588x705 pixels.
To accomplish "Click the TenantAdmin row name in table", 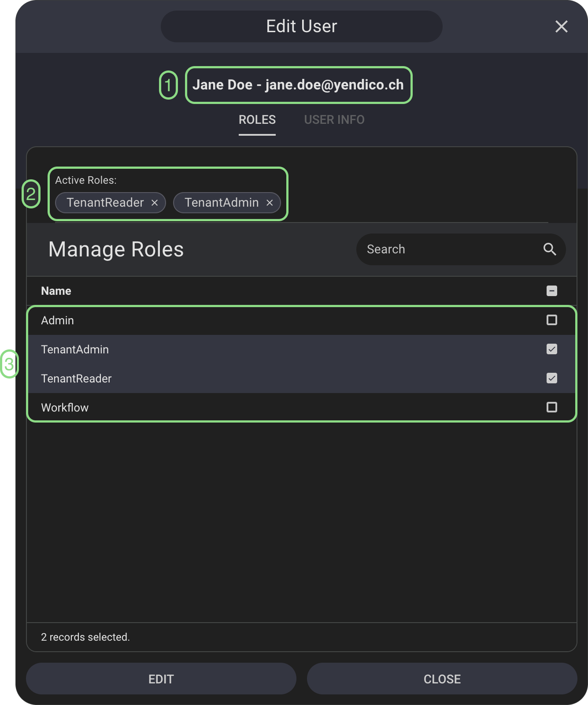I will (x=75, y=349).
